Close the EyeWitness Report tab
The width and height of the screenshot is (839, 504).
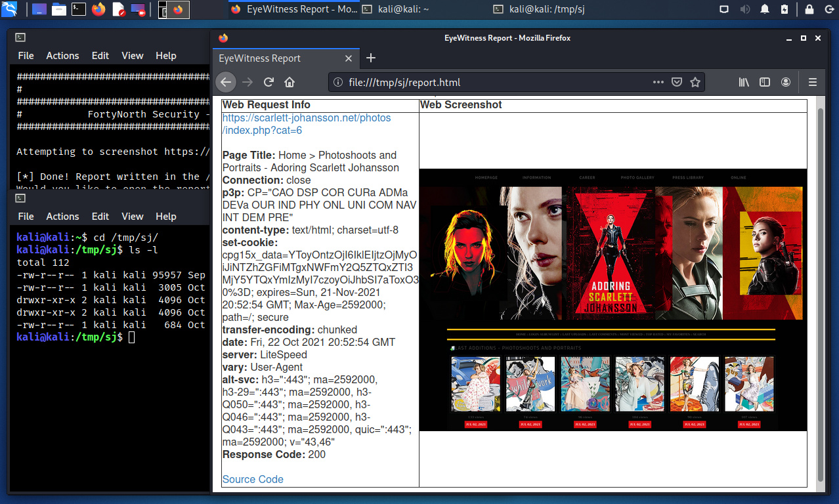349,58
